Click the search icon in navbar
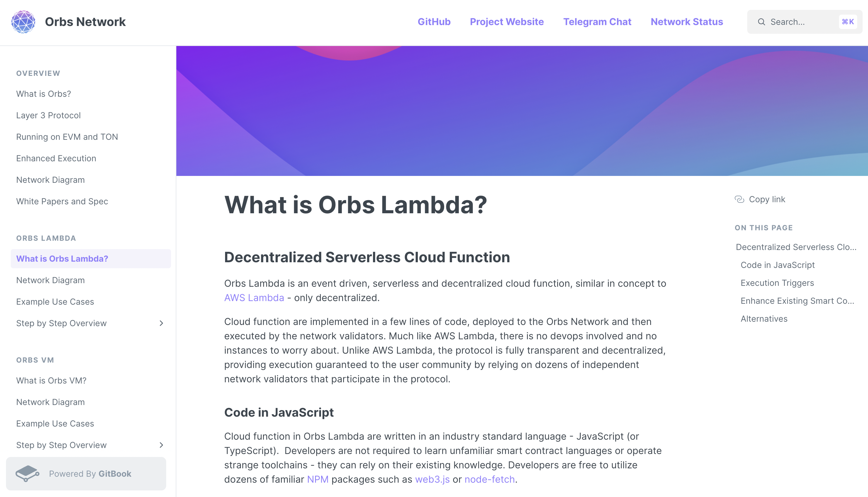Viewport: 868px width, 497px height. pos(762,22)
